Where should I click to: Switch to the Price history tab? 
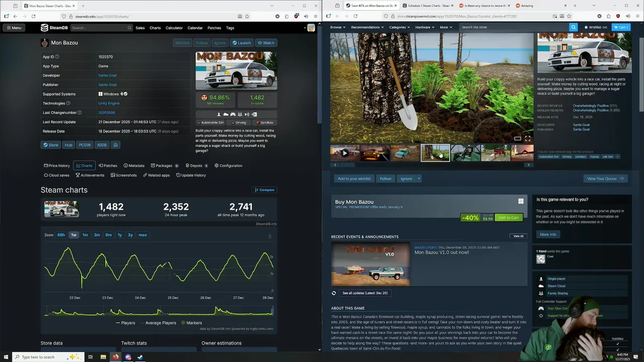click(57, 165)
